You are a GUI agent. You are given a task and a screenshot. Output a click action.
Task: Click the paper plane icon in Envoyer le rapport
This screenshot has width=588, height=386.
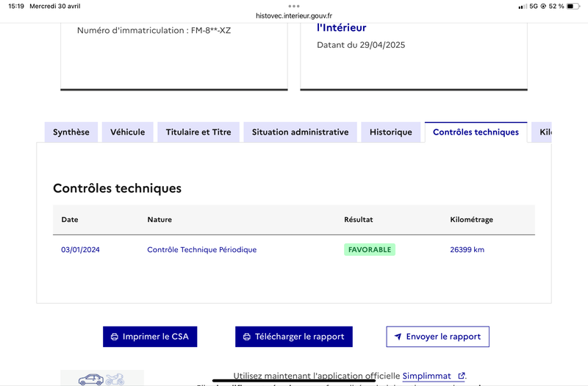tap(398, 337)
